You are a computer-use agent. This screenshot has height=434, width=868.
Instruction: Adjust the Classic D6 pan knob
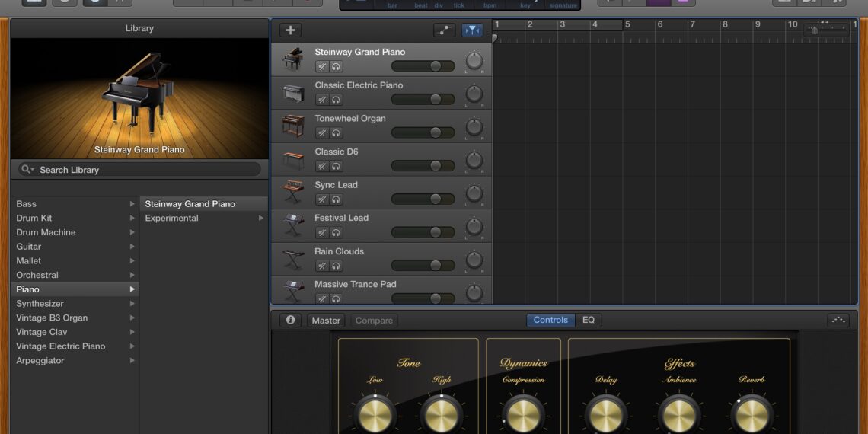coord(474,160)
